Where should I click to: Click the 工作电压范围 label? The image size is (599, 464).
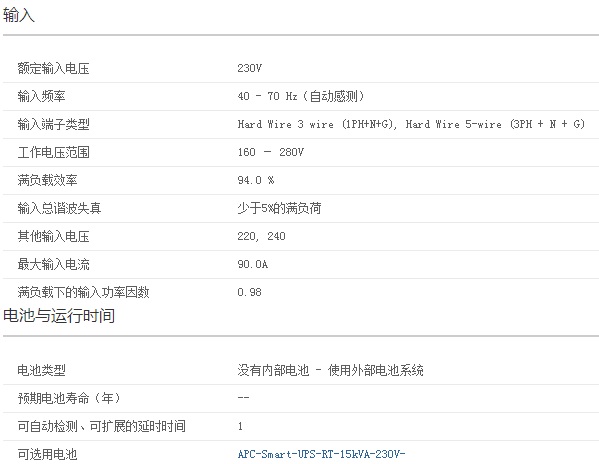coord(53,152)
